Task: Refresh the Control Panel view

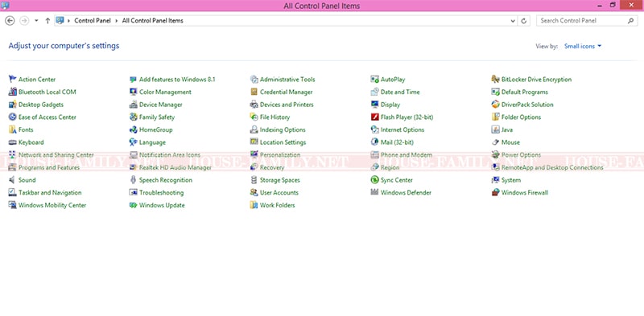Action: (524, 21)
